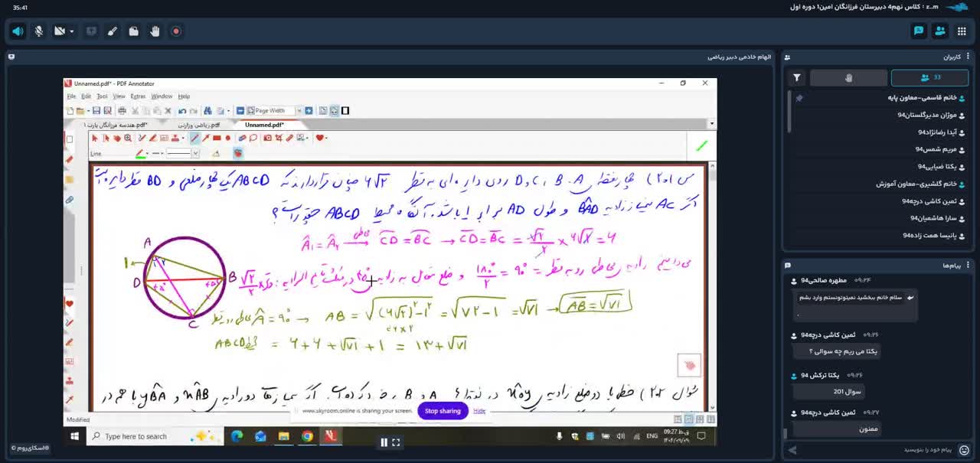
Task: Show the raised hands tab
Action: point(848,77)
